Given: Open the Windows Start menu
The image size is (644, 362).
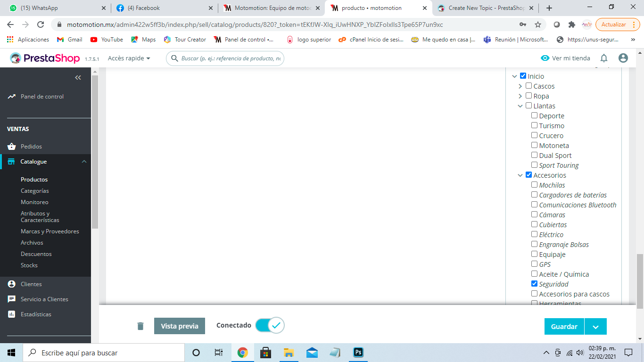Looking at the screenshot, I should point(11,353).
